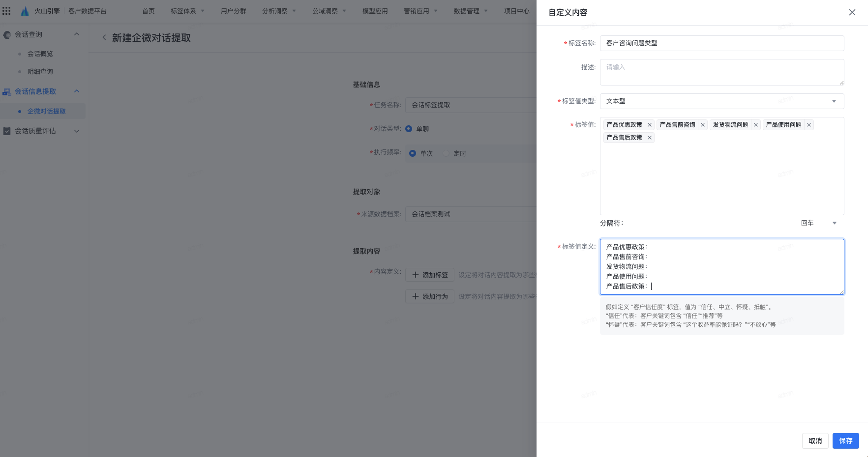Screen dimensions: 868x457
Task: Click the 会话质量评估 sidebar icon
Action: click(x=7, y=131)
